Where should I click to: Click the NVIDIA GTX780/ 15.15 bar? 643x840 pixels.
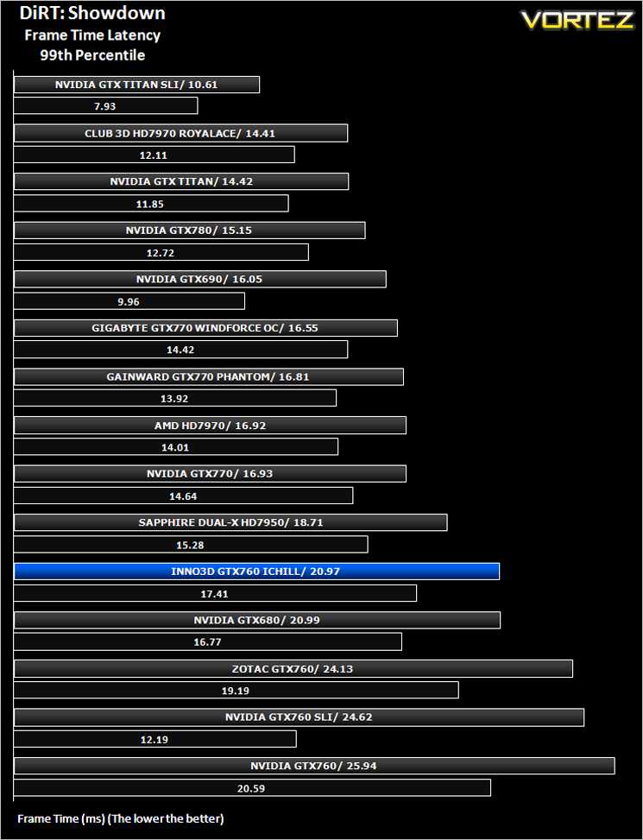tap(190, 231)
